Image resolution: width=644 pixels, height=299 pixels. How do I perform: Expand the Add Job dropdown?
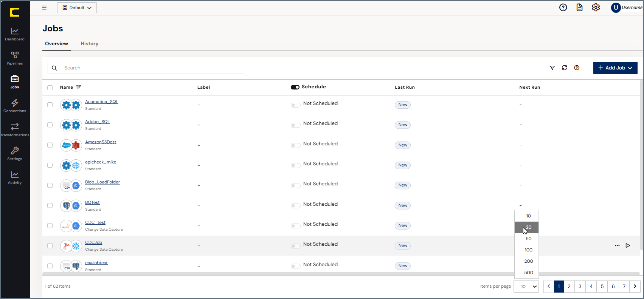pyautogui.click(x=615, y=68)
